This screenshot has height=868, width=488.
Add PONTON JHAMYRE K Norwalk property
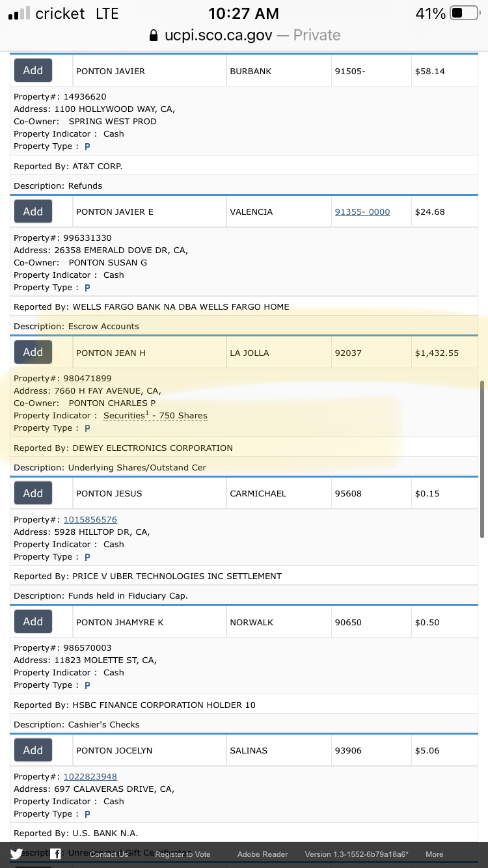click(x=33, y=621)
